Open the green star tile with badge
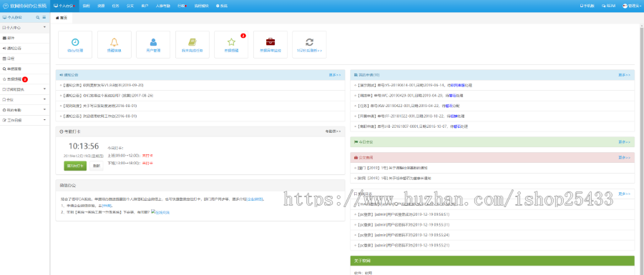 point(231,45)
